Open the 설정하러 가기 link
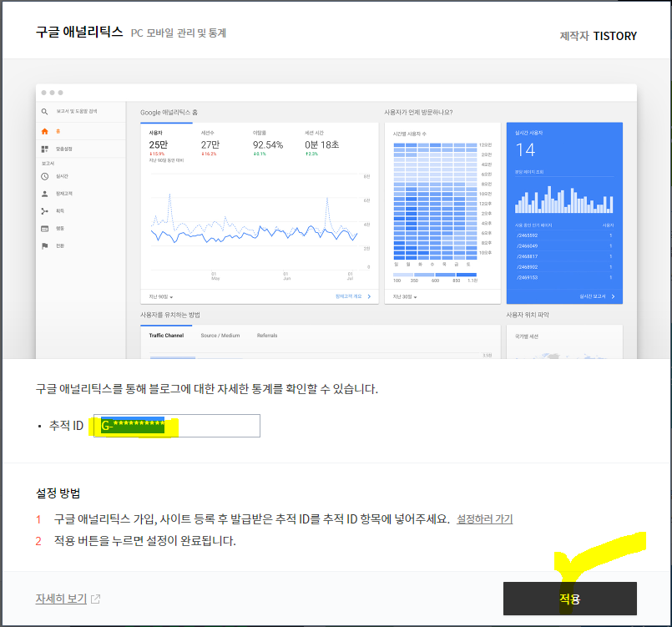The height and width of the screenshot is (627, 672). [x=484, y=519]
